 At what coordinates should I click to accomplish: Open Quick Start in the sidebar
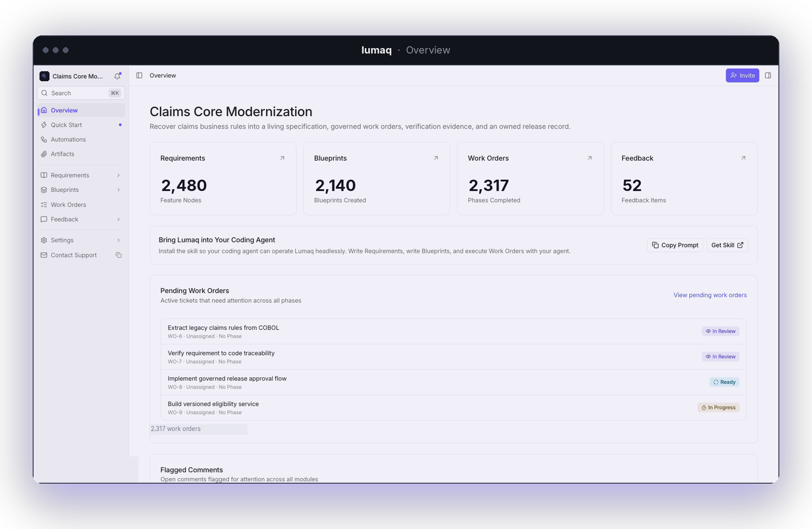coord(81,125)
